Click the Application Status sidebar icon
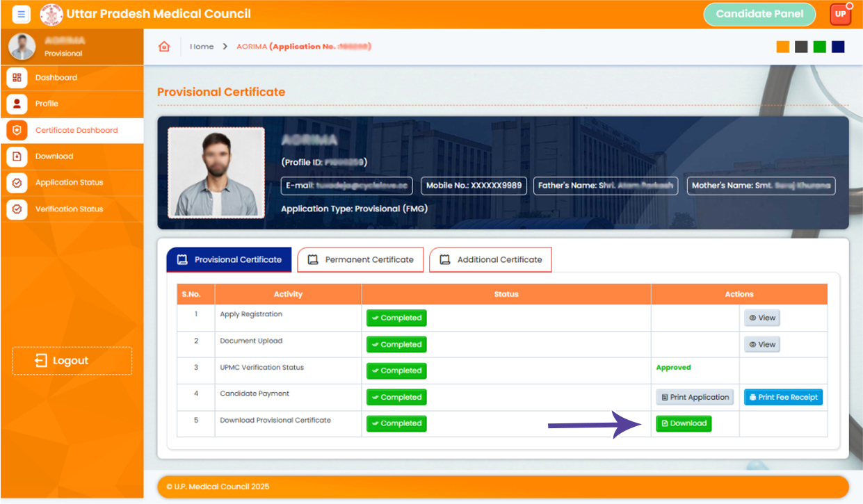 click(x=17, y=183)
